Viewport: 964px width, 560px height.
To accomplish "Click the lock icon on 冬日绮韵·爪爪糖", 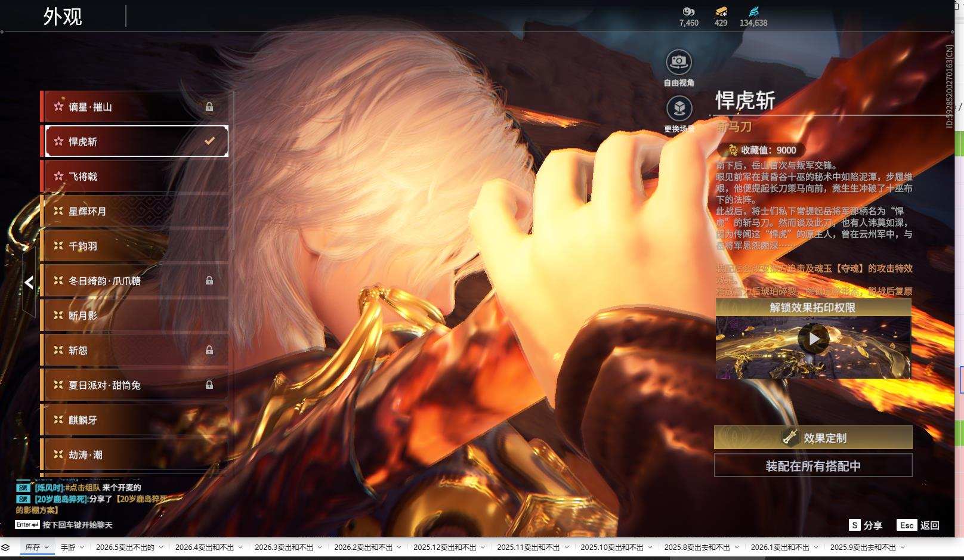I will (209, 280).
